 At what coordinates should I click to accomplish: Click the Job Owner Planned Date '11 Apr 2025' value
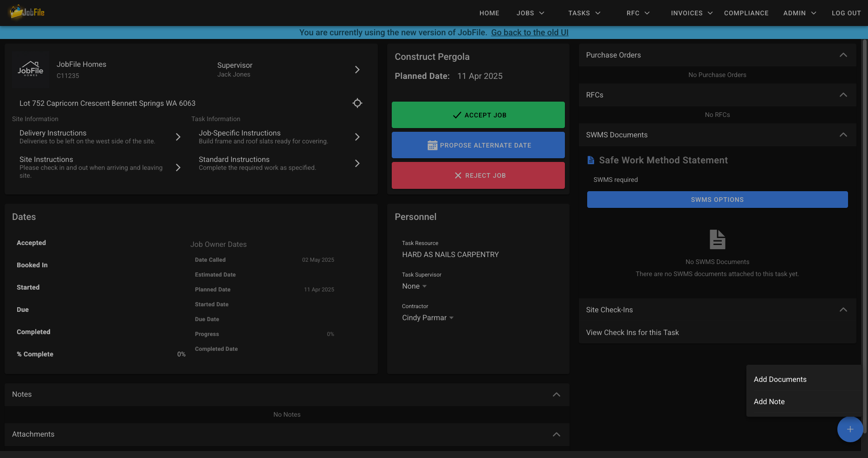click(x=319, y=290)
